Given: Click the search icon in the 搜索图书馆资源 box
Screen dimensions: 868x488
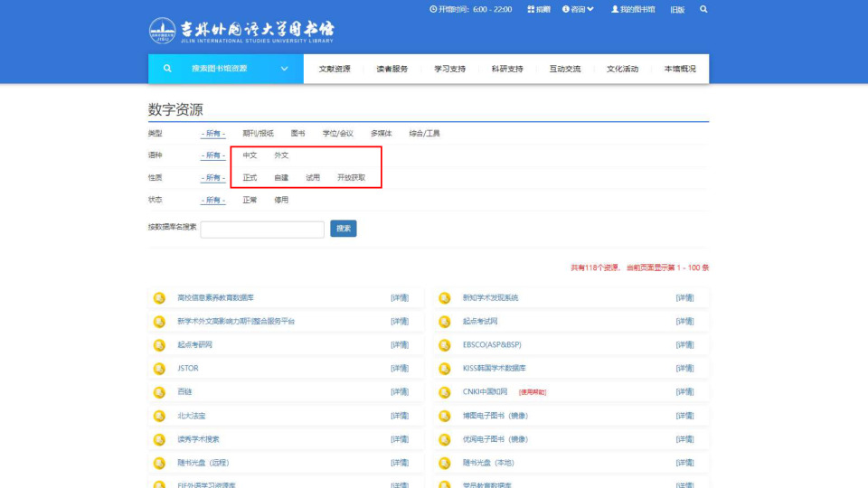Looking at the screenshot, I should tap(167, 69).
